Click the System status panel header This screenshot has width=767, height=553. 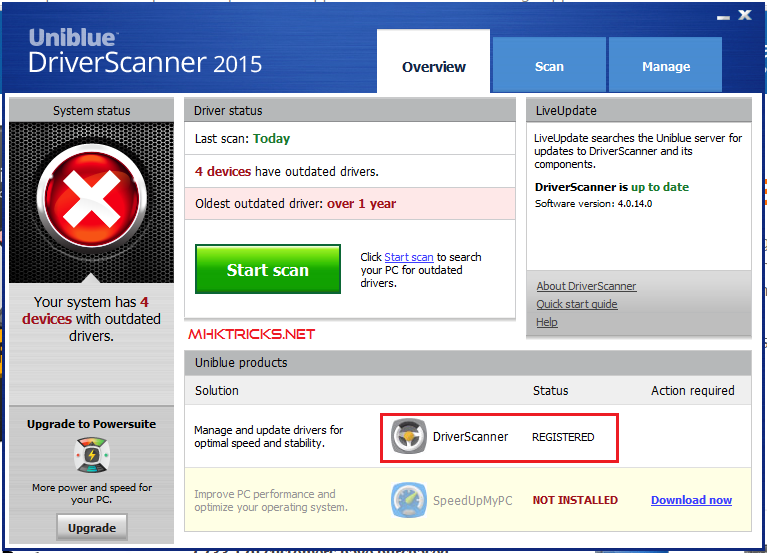click(91, 111)
